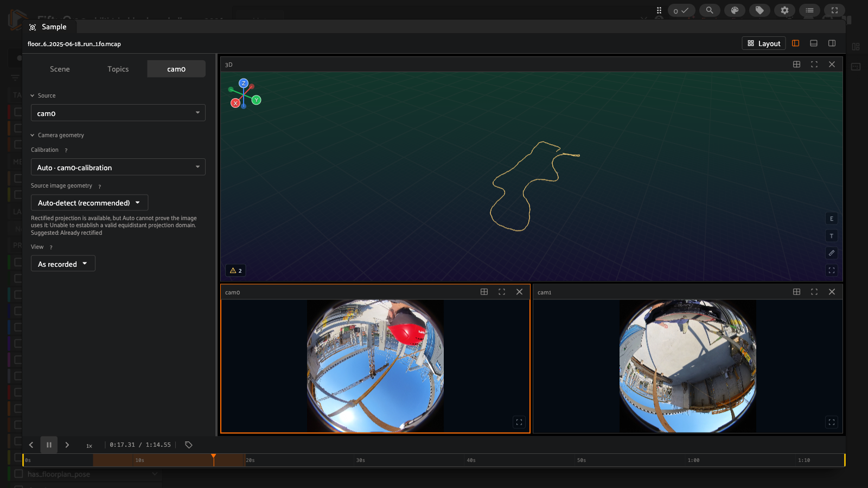
Task: Select the Sample tab at top
Action: coord(49,27)
